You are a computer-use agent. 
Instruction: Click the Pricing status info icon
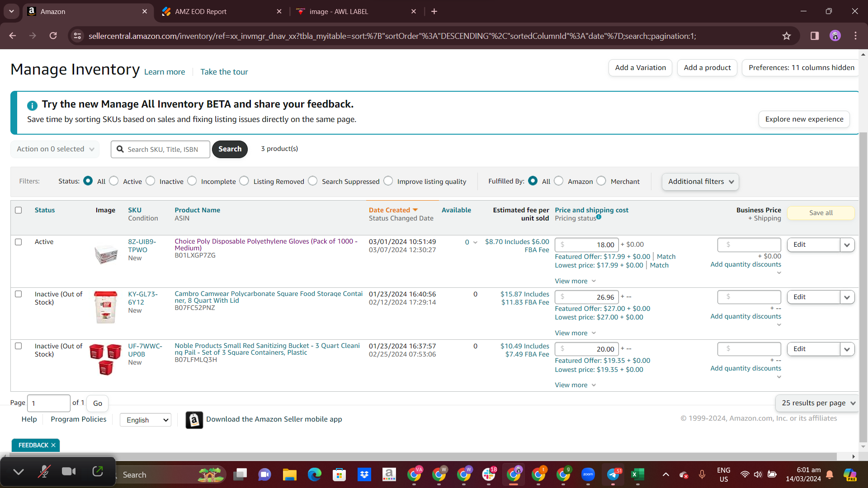pos(599,217)
